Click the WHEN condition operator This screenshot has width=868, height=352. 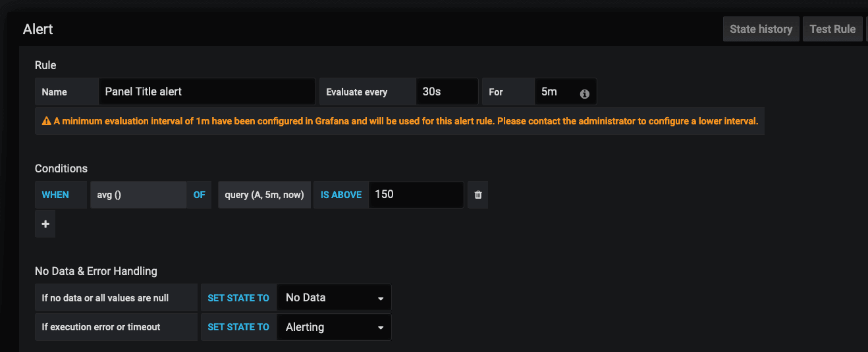(x=55, y=195)
